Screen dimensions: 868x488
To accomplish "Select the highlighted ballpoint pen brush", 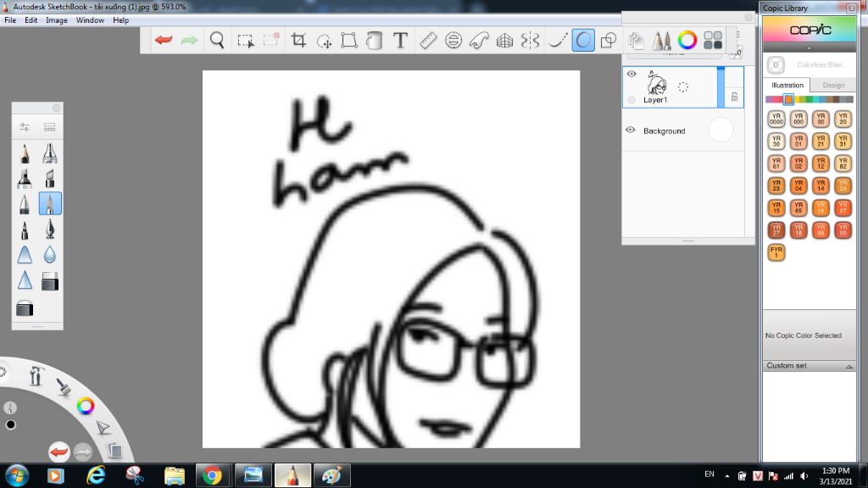I will (50, 203).
